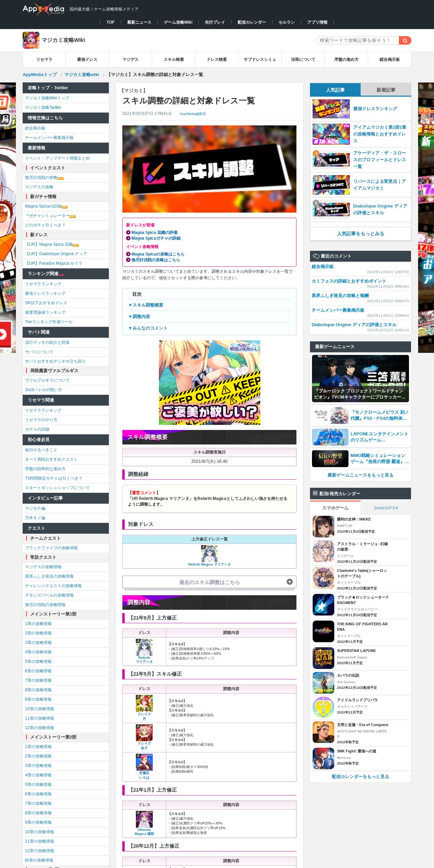Screen dimensions: 434x868
Task: Open the リバースによる変更点 article link
Action: click(379, 185)
